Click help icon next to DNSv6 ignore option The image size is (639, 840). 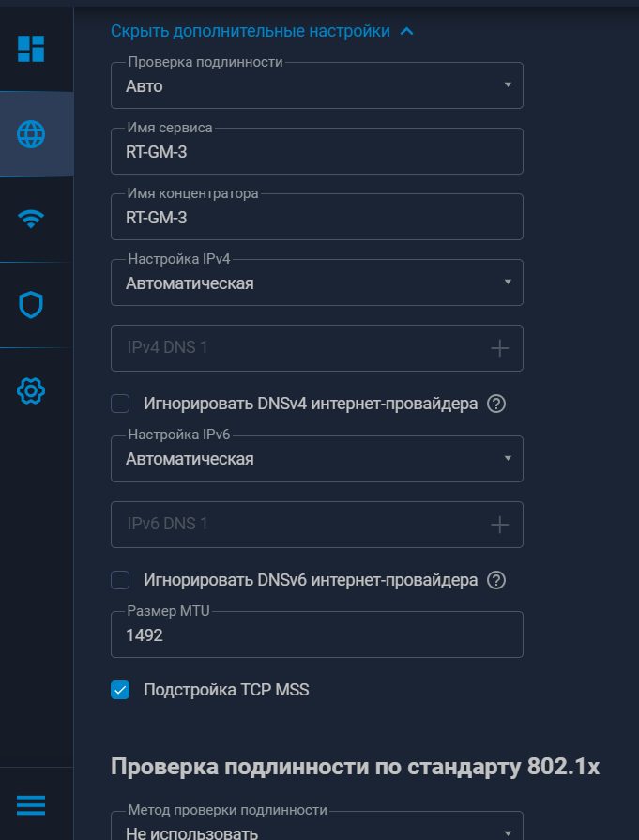pyautogui.click(x=497, y=580)
